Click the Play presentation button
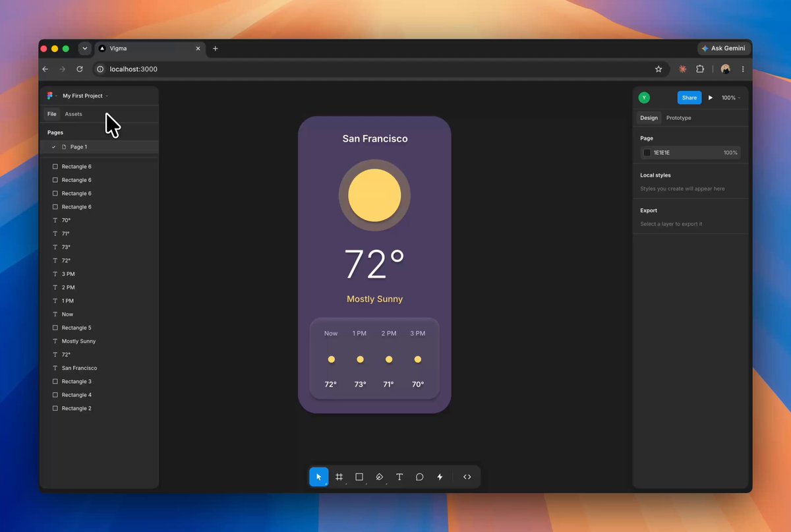Image resolution: width=791 pixels, height=532 pixels. [x=711, y=98]
